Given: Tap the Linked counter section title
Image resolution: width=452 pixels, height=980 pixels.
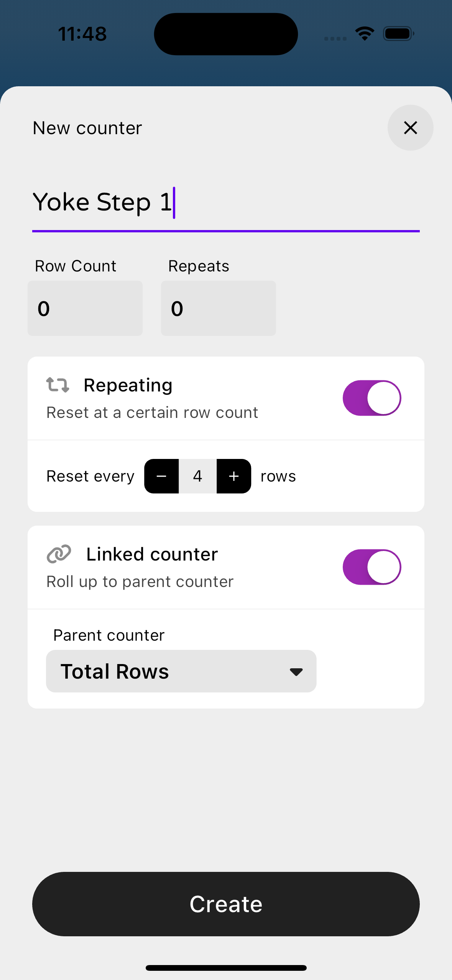Looking at the screenshot, I should tap(152, 554).
